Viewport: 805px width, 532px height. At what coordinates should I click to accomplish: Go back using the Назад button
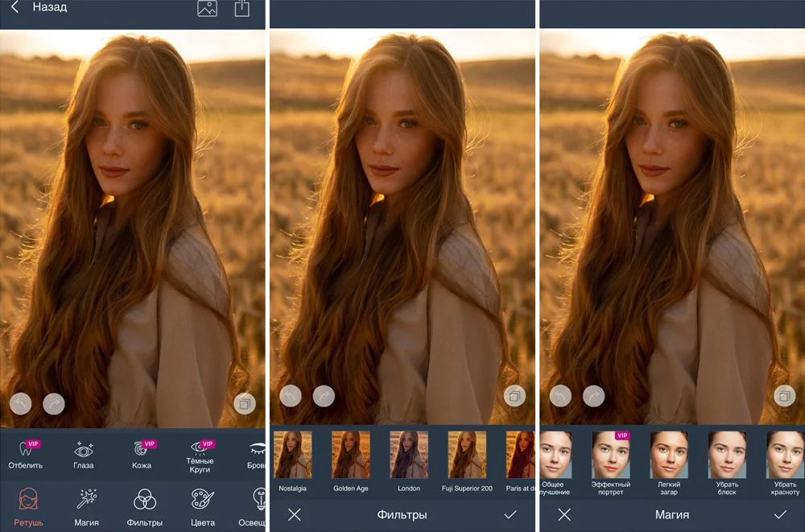40,7
